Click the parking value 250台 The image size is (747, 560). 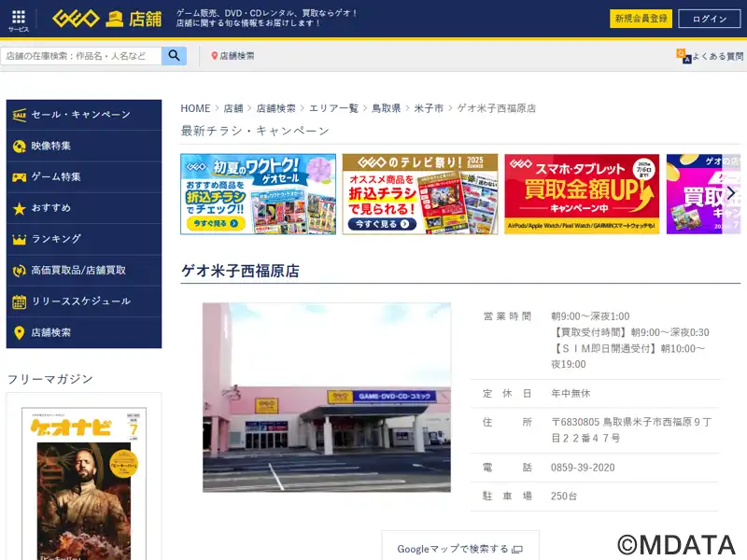point(564,497)
